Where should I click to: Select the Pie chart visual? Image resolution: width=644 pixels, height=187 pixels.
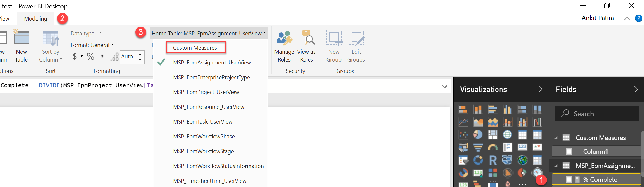click(x=478, y=135)
